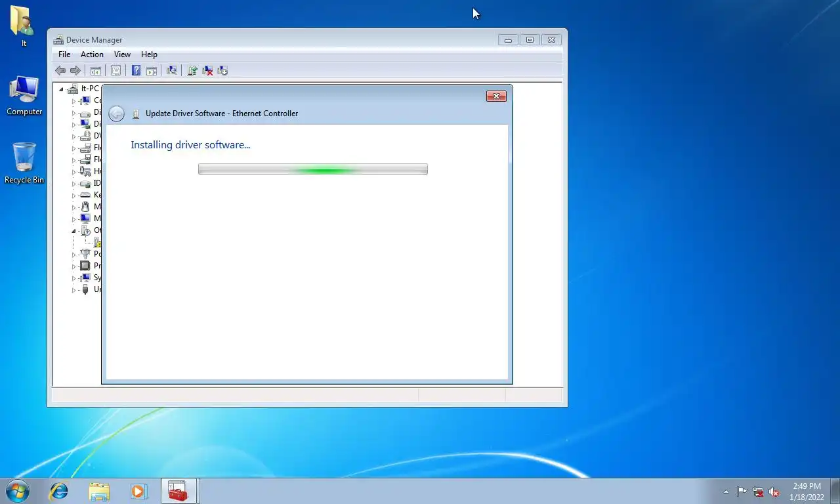
Task: Click the network status tray icon
Action: [758, 492]
